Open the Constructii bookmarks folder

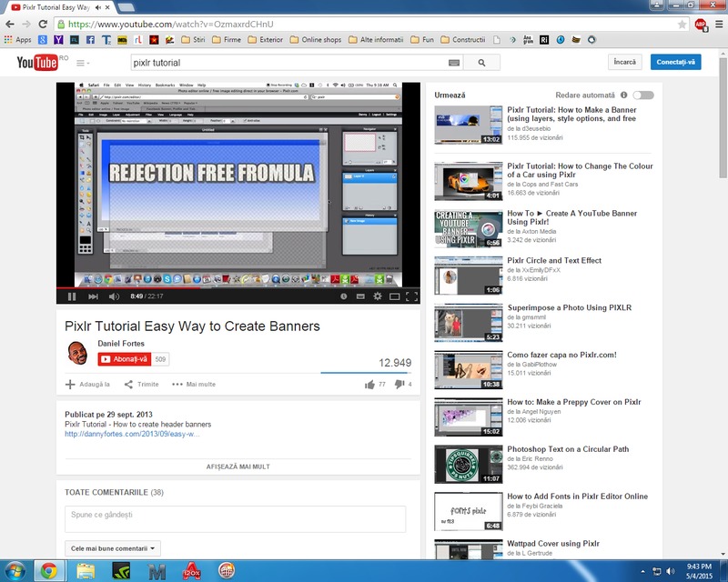coord(463,40)
